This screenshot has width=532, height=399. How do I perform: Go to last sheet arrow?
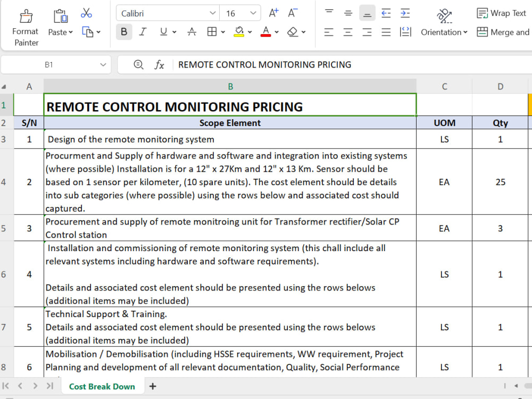tap(50, 386)
